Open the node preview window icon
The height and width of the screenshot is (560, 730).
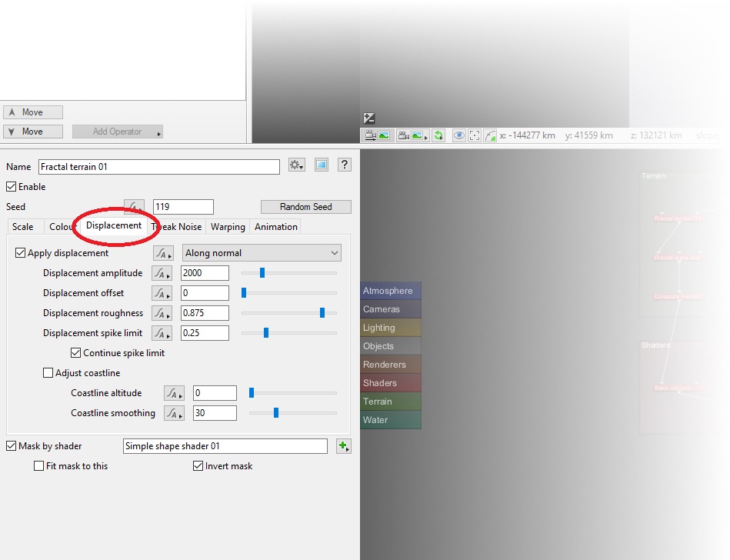(322, 165)
